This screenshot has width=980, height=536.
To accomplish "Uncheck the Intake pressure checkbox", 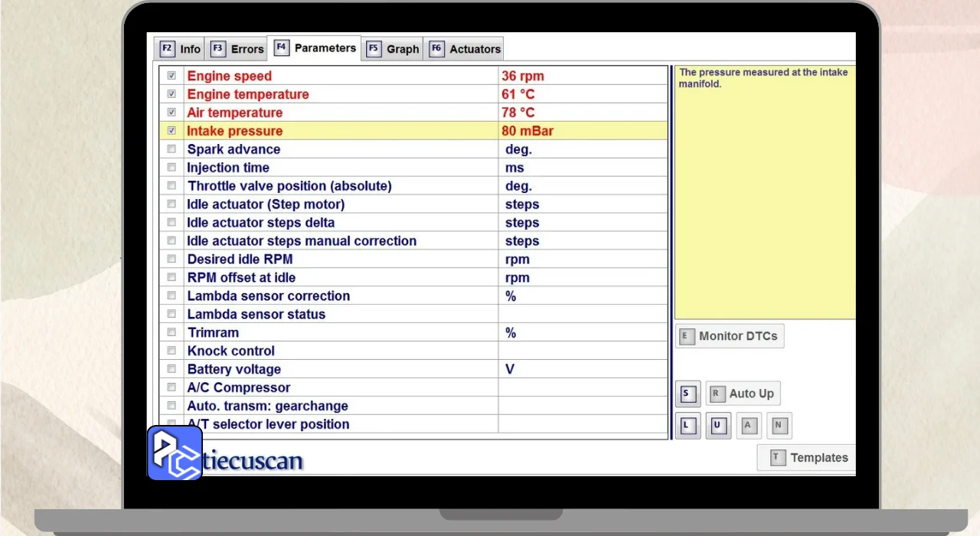I will [171, 131].
